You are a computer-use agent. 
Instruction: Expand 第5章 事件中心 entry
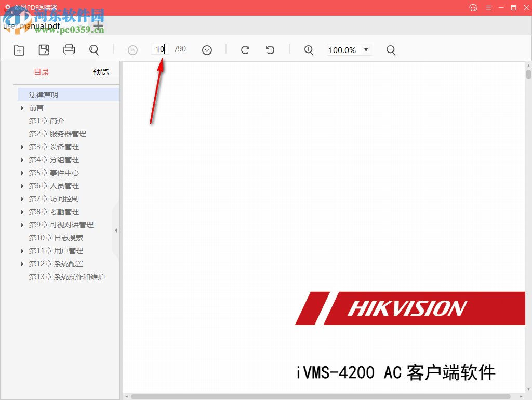22,173
